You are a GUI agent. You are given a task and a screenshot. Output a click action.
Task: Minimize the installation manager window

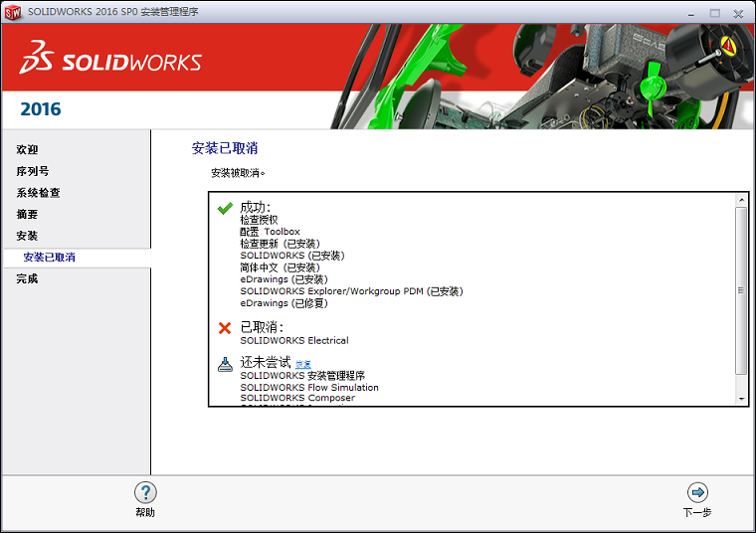[691, 14]
